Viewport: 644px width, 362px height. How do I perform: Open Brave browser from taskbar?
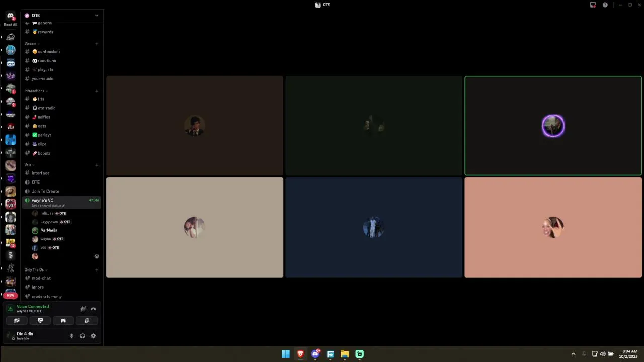coord(300,354)
